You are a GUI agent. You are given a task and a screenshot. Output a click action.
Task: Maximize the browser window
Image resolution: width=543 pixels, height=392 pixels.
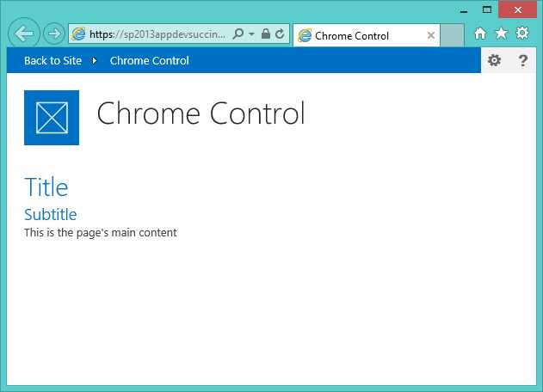(487, 9)
